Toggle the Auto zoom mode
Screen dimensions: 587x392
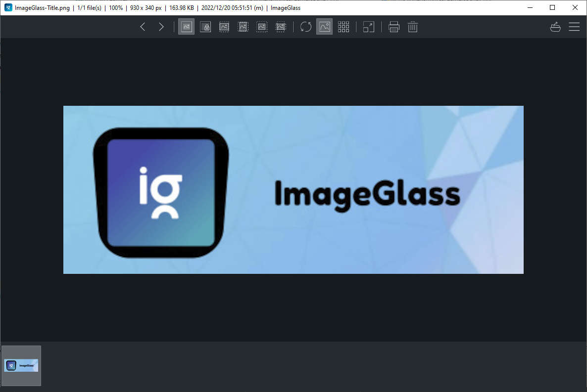[186, 27]
